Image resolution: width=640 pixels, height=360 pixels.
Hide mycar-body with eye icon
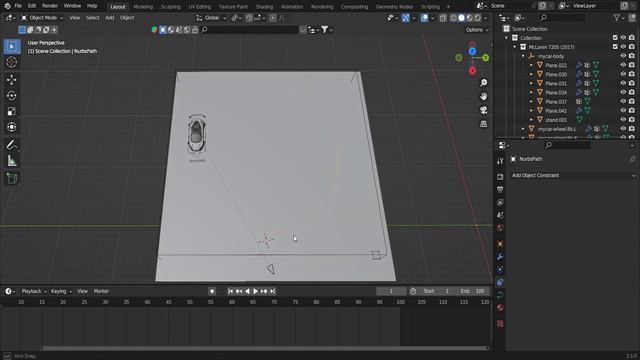[623, 56]
